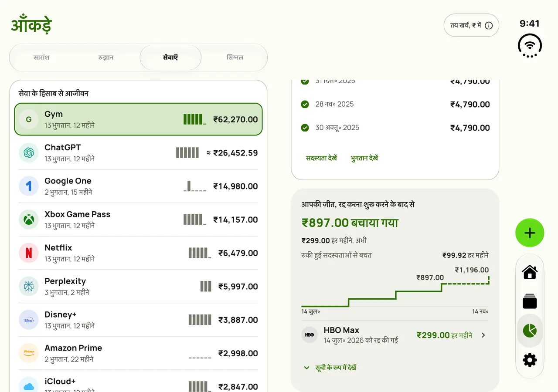558x392 pixels.
Task: Click the Perplexity logo icon
Action: point(29,287)
